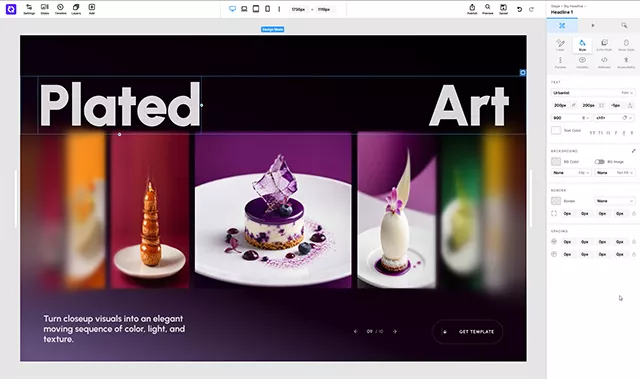Click the caramel tower dessert image

tap(150, 211)
